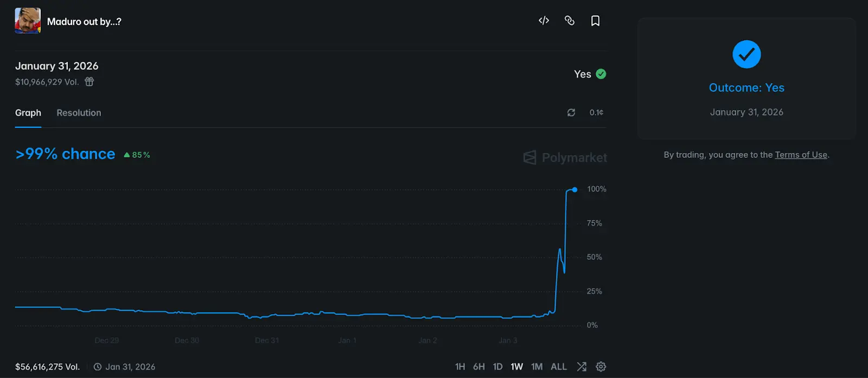868x378 pixels.
Task: Open the Terms of Use link
Action: click(801, 155)
